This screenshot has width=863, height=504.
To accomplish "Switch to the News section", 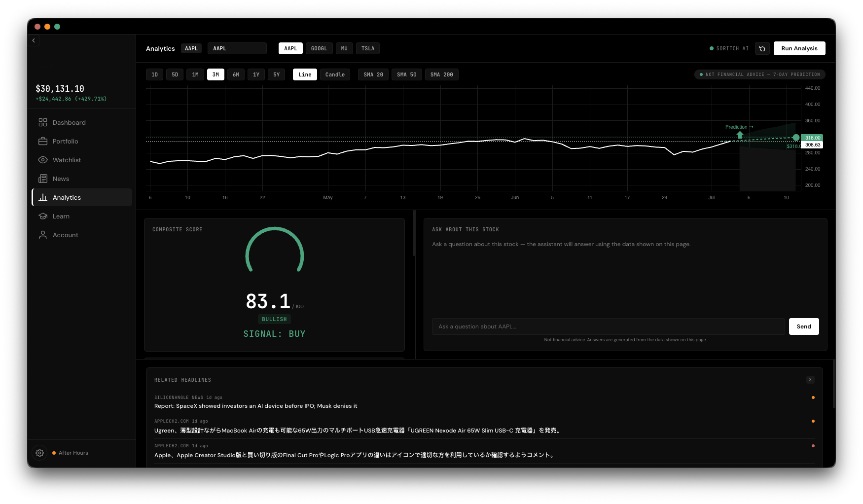I will pos(82,179).
